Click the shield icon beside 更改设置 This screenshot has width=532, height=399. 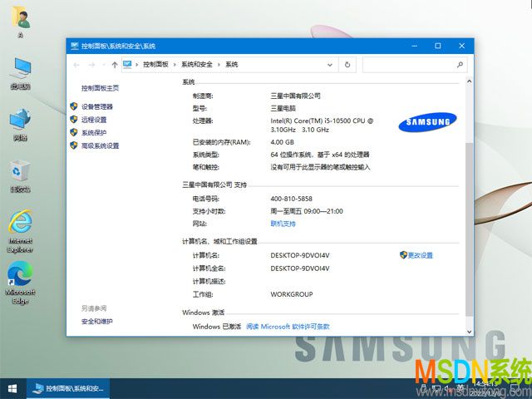(x=403, y=255)
